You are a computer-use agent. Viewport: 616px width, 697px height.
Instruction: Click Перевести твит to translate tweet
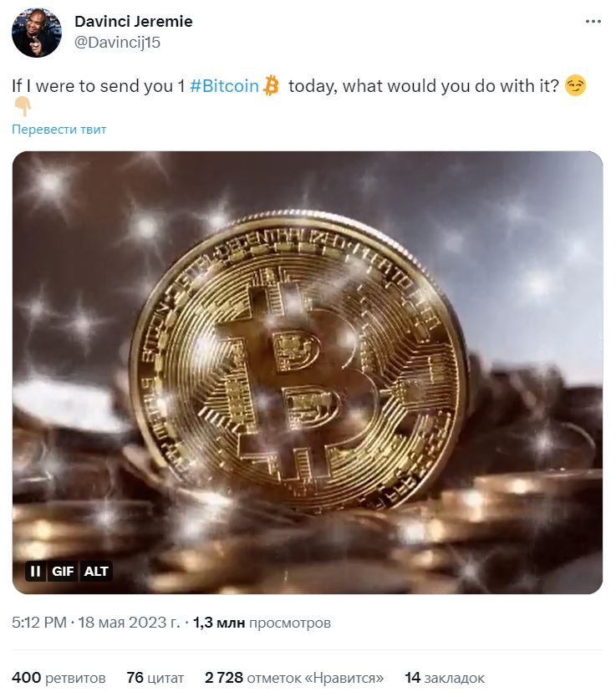[x=59, y=130]
